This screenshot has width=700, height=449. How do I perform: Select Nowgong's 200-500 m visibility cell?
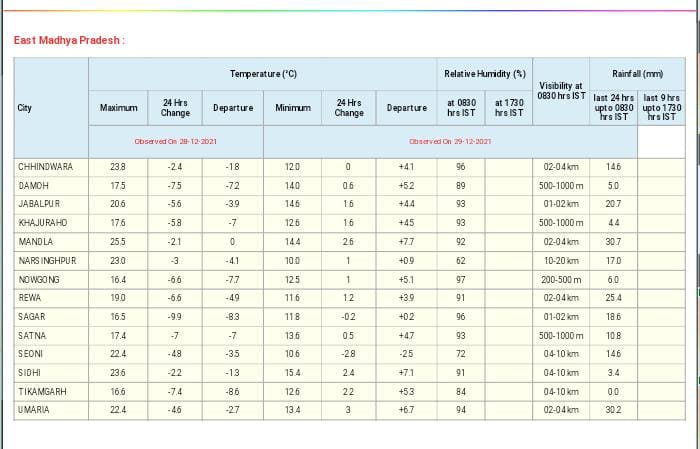(x=561, y=279)
